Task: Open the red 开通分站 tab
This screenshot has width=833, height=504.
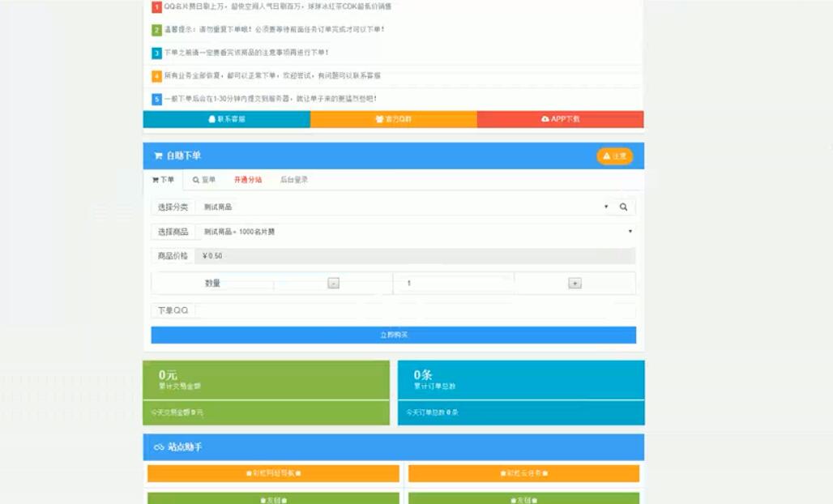Action: pos(248,180)
